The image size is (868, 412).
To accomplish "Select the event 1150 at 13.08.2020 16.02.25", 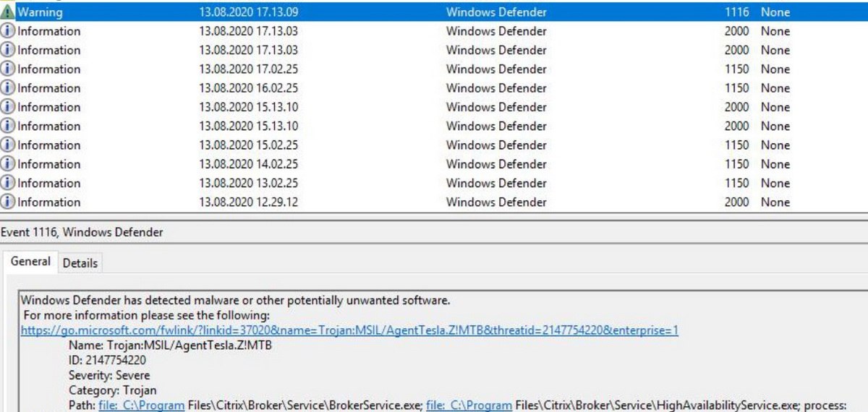I will (434, 88).
